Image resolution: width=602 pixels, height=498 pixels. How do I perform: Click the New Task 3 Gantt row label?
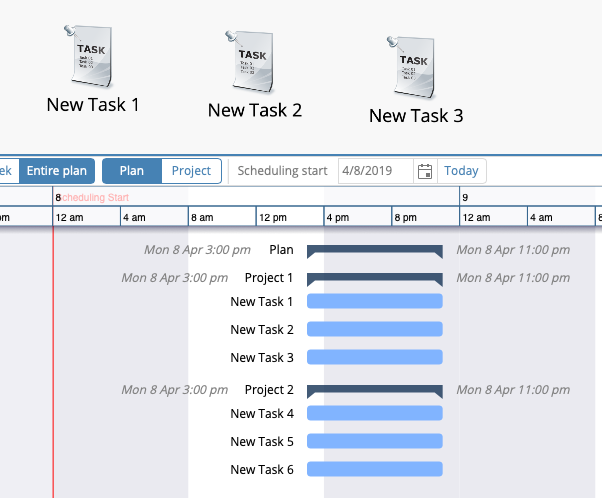[262, 358]
